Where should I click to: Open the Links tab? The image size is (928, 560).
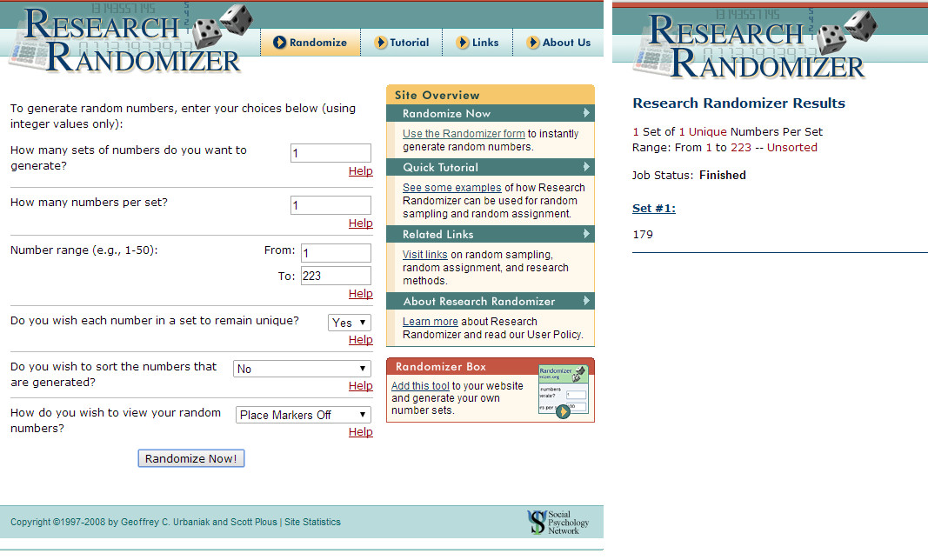click(477, 43)
